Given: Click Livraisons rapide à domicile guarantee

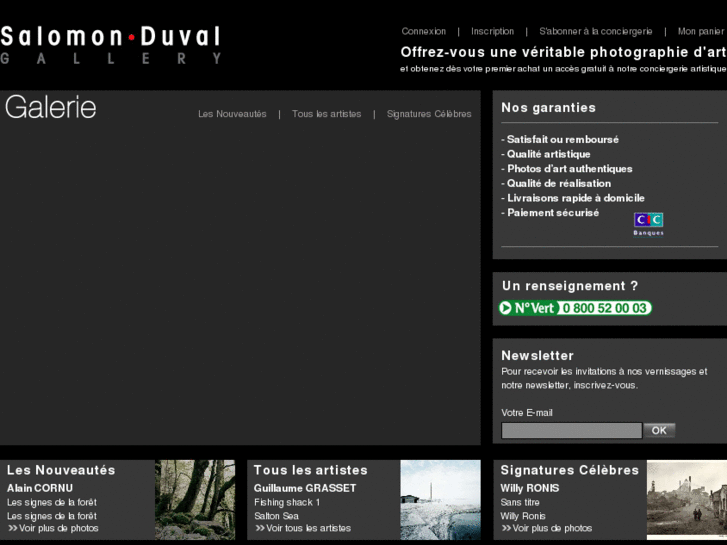Looking at the screenshot, I should point(573,198).
